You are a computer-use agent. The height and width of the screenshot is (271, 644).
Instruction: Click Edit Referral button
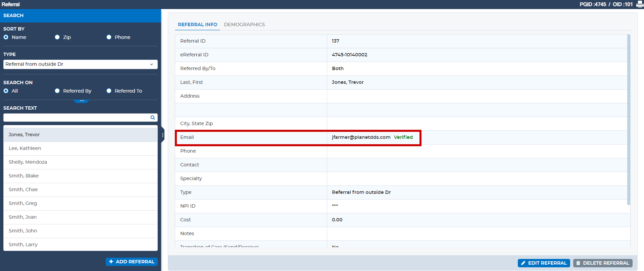[544, 263]
